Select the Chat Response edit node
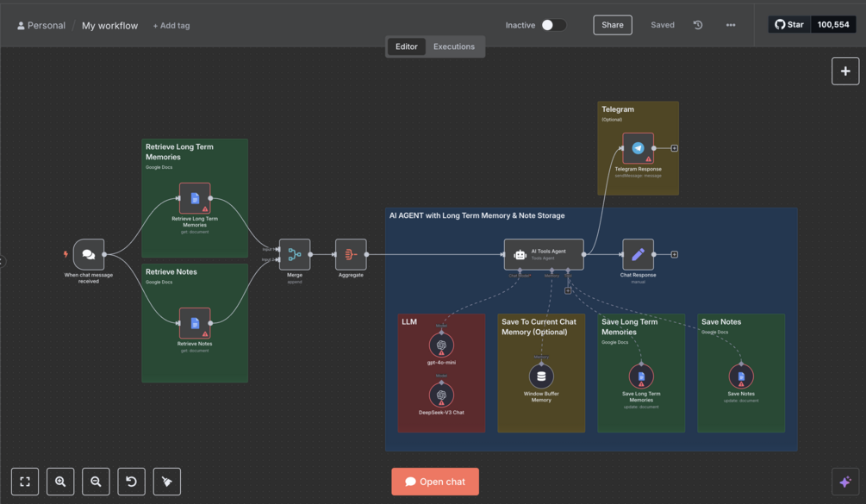866x504 pixels. click(638, 254)
